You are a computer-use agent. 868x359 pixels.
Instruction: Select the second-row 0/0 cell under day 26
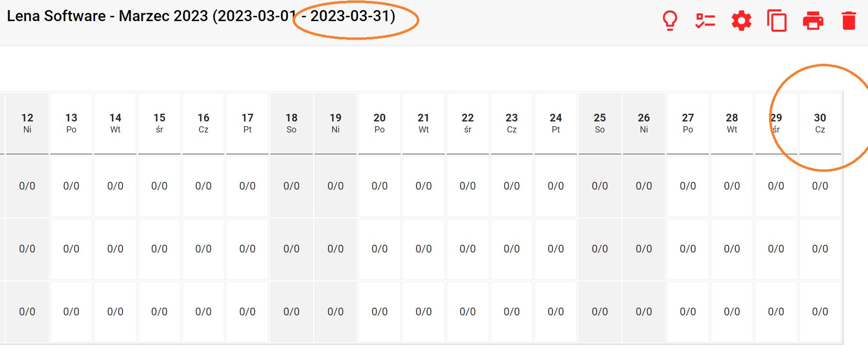pos(644,249)
